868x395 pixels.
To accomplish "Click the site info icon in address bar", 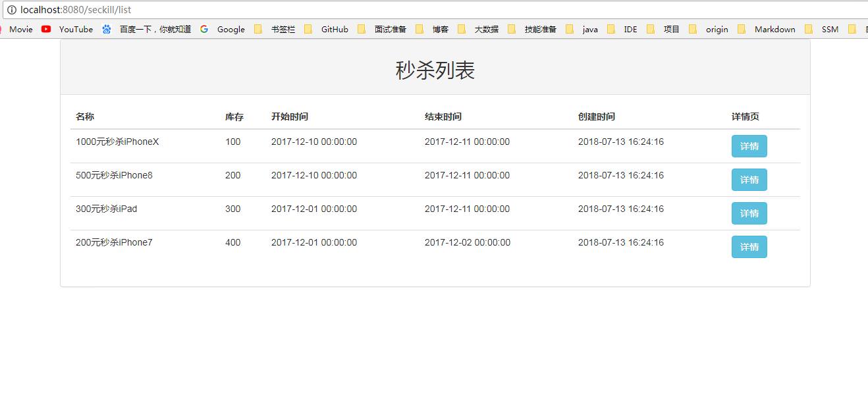I will tap(11, 10).
